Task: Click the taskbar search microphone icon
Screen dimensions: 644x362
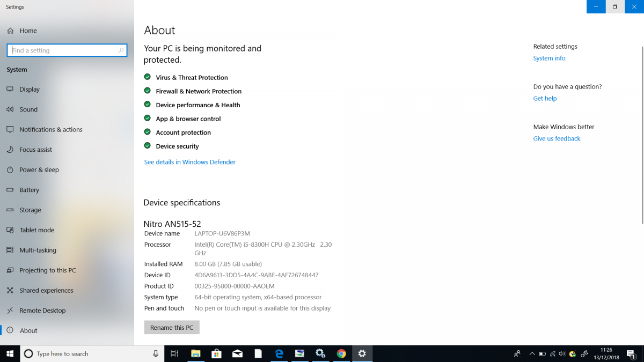Action: point(156,354)
